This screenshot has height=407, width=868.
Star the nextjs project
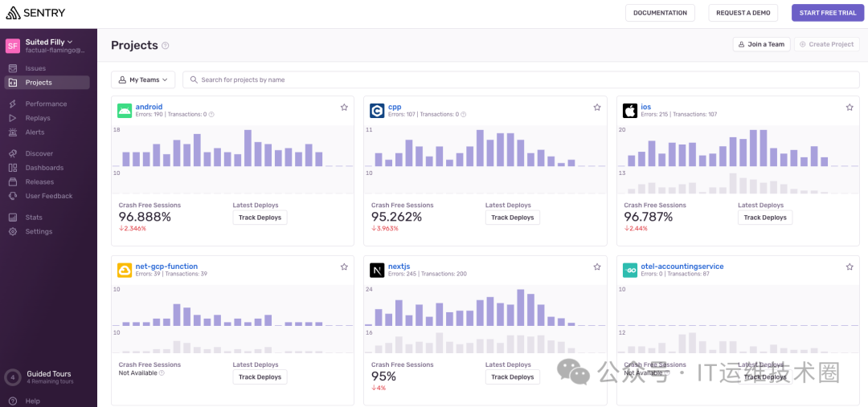coord(596,267)
